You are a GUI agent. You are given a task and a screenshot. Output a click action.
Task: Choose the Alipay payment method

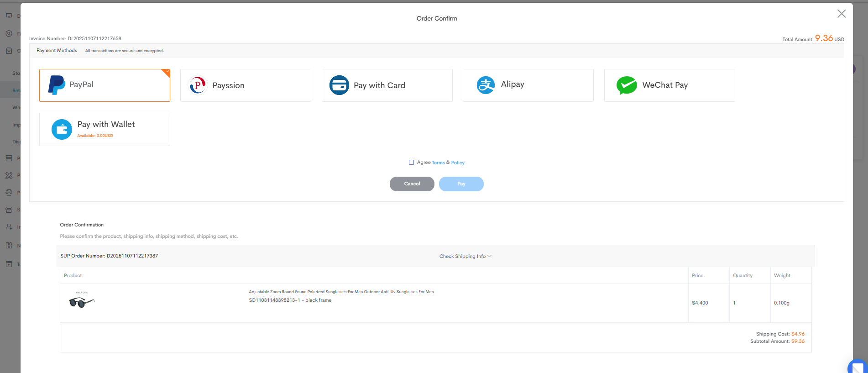coord(528,85)
